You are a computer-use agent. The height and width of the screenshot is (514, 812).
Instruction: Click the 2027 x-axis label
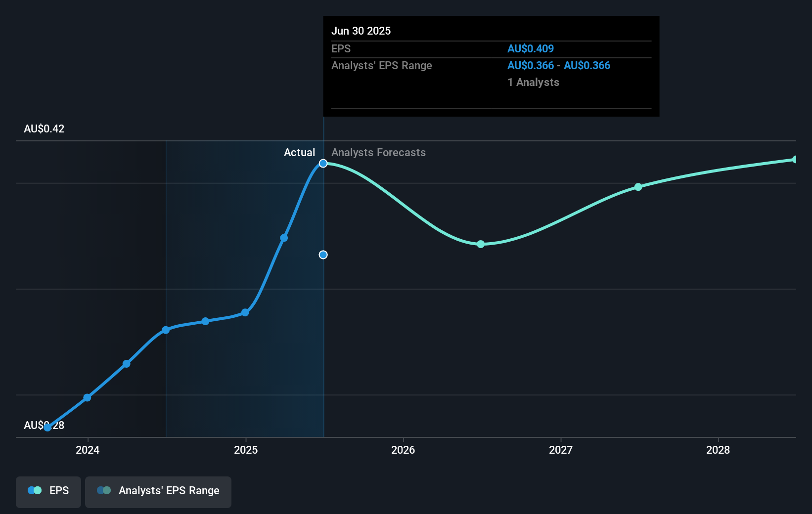561,450
